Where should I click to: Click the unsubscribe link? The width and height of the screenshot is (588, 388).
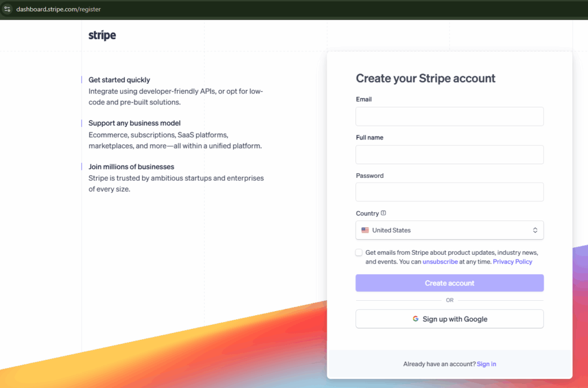tap(440, 262)
